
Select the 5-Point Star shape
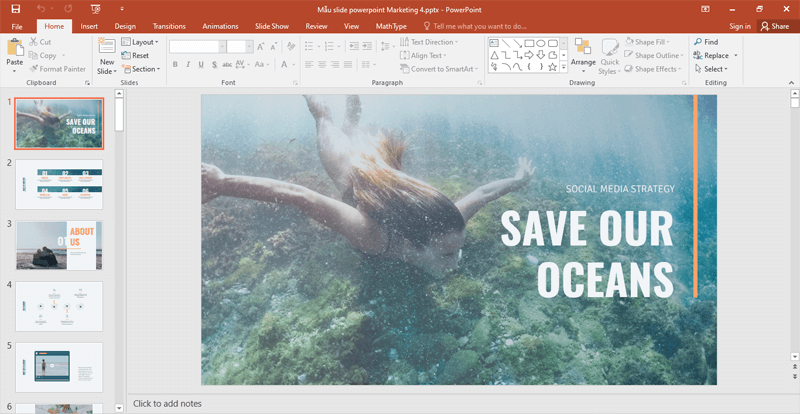pyautogui.click(x=553, y=66)
